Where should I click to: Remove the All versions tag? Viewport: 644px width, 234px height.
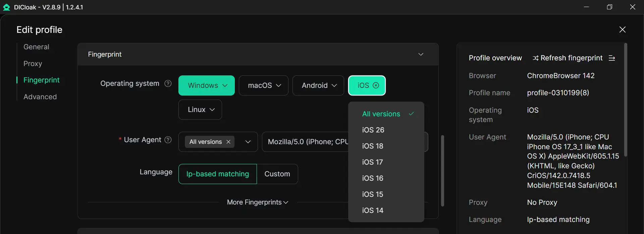tap(228, 142)
